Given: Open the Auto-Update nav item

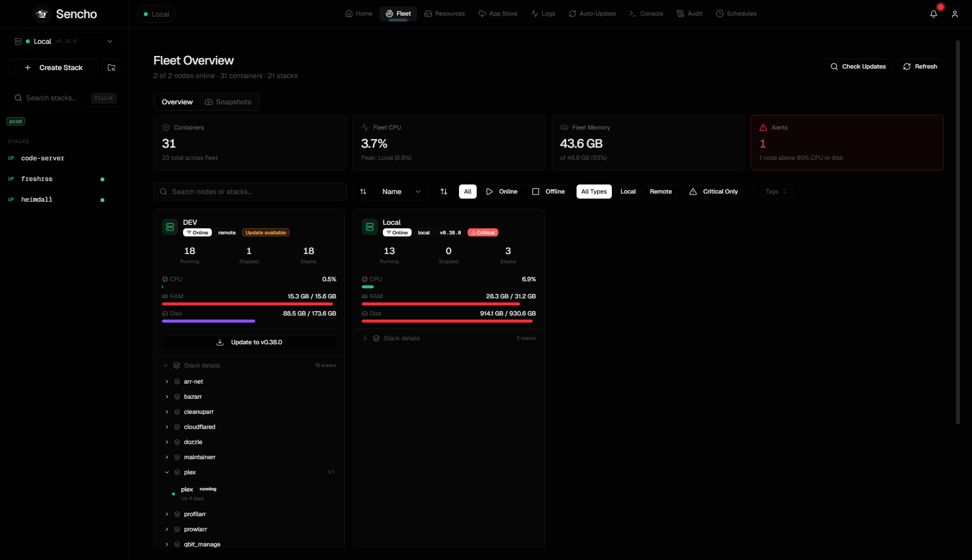Looking at the screenshot, I should [x=592, y=14].
